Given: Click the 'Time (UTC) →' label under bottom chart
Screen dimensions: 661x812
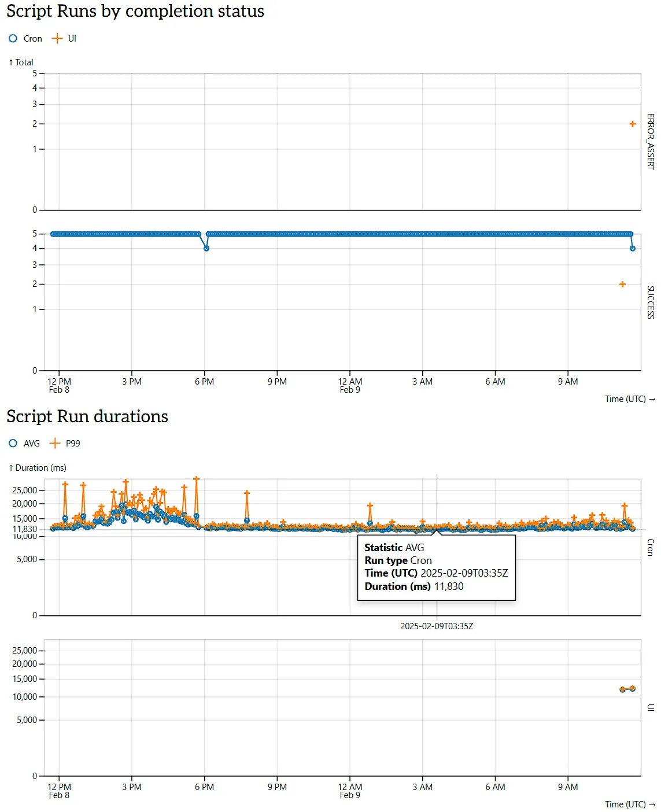Looking at the screenshot, I should coord(630,804).
